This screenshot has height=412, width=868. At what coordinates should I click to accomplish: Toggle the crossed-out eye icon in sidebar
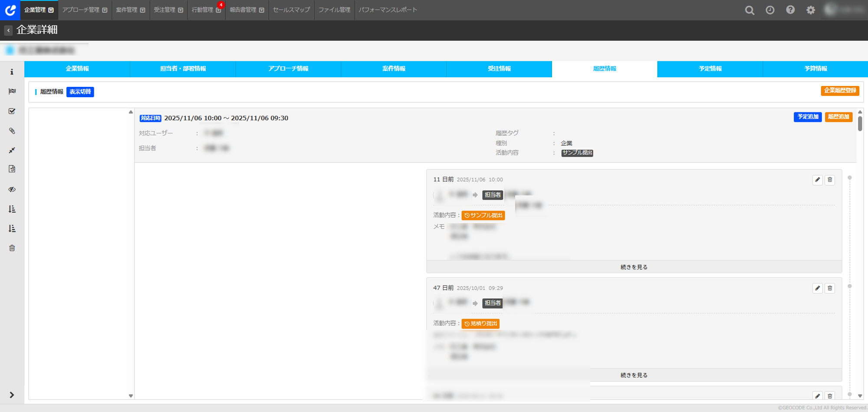[12, 189]
